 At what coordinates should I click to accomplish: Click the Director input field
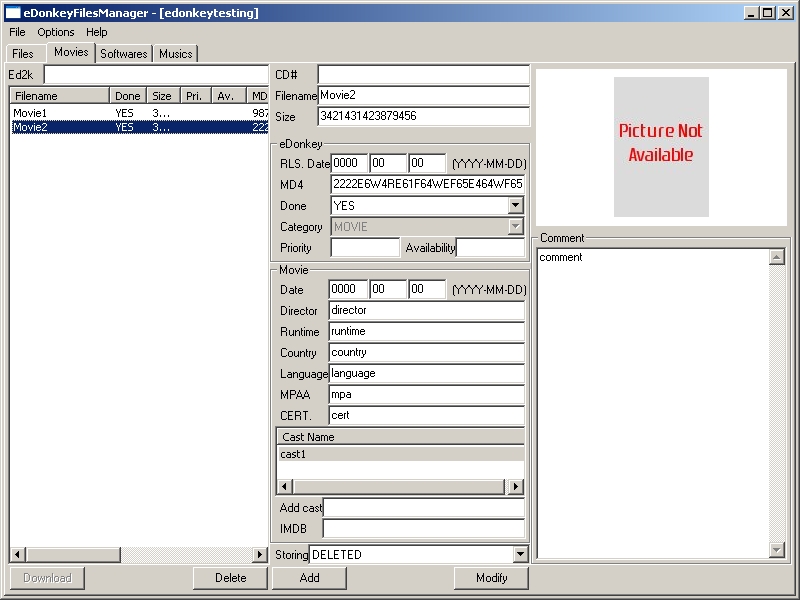(x=426, y=311)
